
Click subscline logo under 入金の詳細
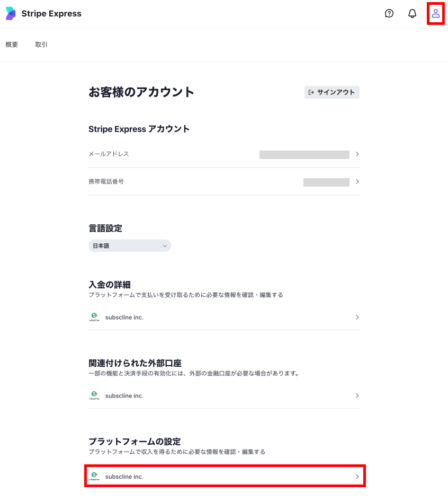pyautogui.click(x=94, y=317)
